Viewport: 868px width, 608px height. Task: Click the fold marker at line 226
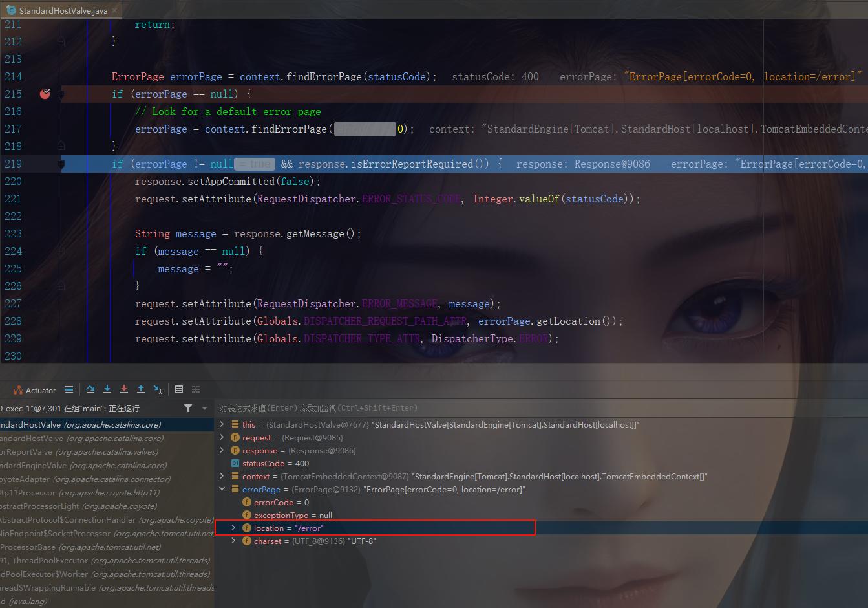coord(61,286)
